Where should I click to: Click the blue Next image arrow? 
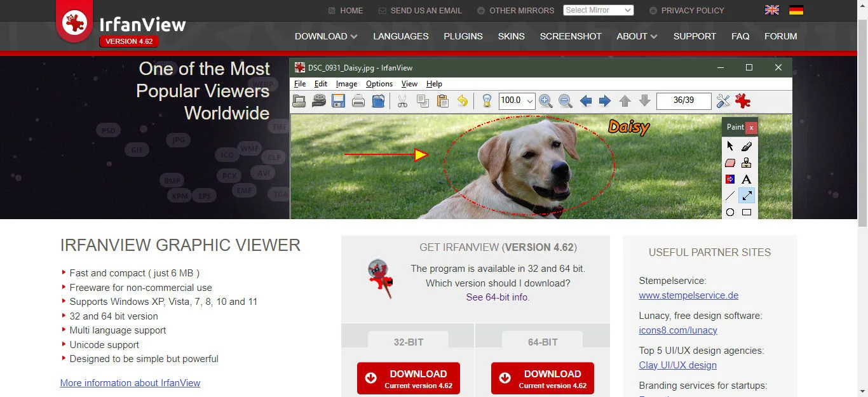[x=605, y=100]
